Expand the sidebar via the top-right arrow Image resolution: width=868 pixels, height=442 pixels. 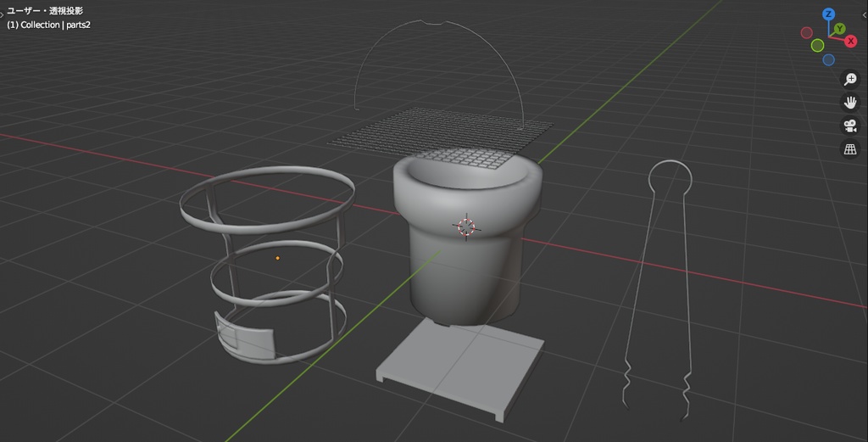[865, 15]
